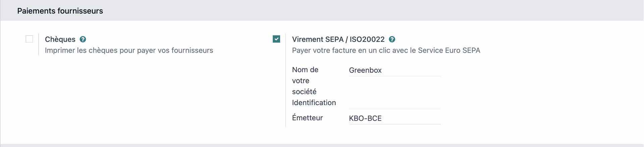Select the KBO-BCE issuer value

(365, 118)
